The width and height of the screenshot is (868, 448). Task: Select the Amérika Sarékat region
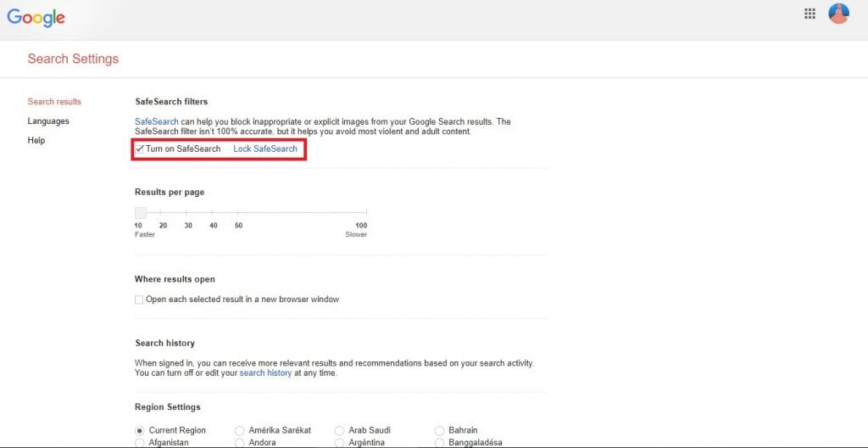coord(239,430)
